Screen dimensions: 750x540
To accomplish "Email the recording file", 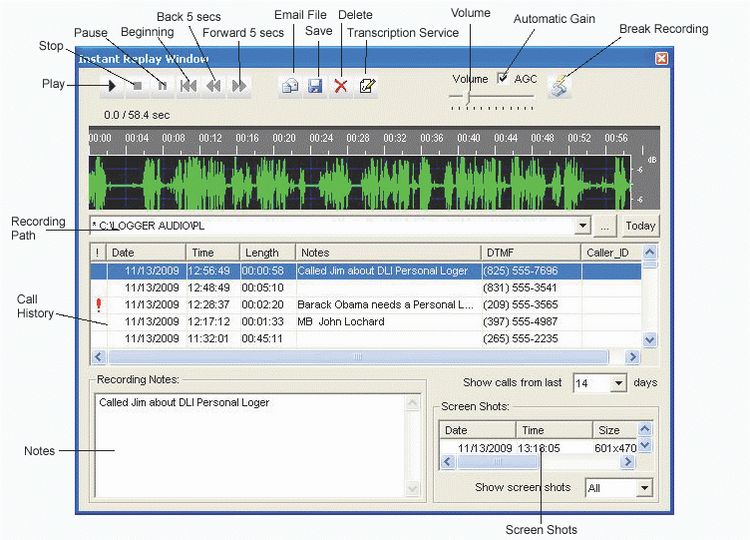I will pyautogui.click(x=290, y=86).
